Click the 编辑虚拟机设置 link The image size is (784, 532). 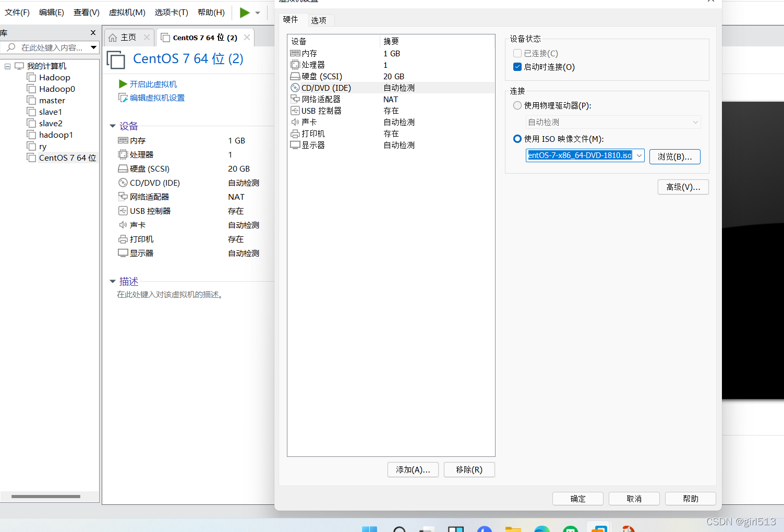pyautogui.click(x=157, y=98)
